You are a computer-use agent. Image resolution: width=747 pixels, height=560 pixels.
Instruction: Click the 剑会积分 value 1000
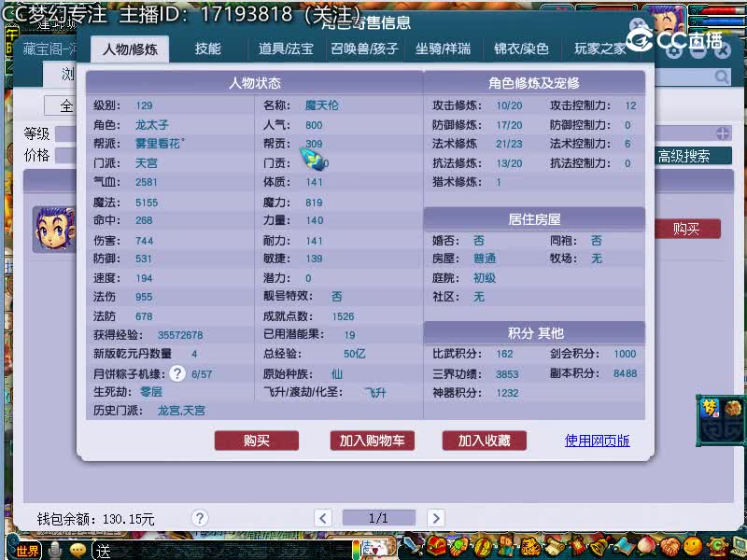(625, 354)
